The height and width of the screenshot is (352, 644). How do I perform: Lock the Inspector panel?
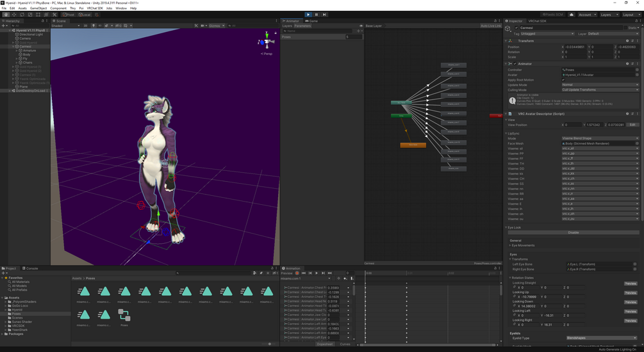636,21
